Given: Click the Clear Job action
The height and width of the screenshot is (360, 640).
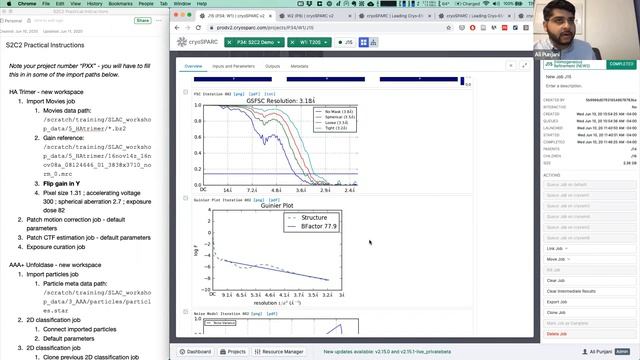Looking at the screenshot, I should pos(590,280).
